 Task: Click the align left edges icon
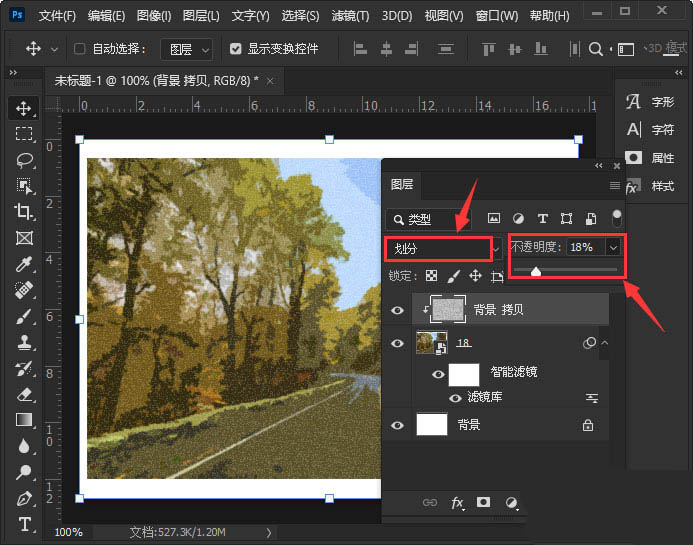tap(360, 49)
